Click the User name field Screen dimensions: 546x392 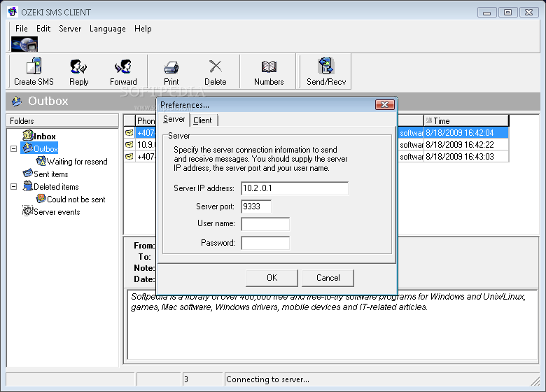265,224
